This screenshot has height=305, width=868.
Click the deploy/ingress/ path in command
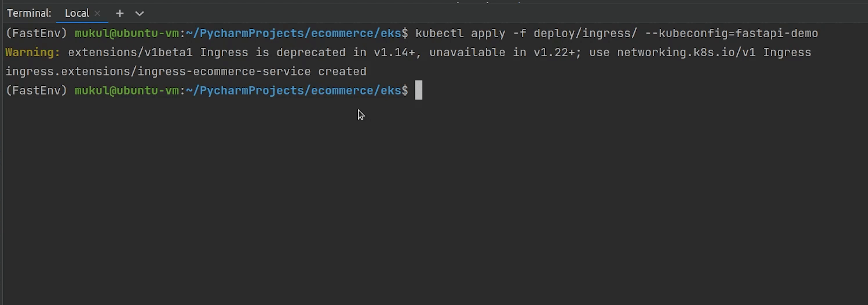click(585, 33)
